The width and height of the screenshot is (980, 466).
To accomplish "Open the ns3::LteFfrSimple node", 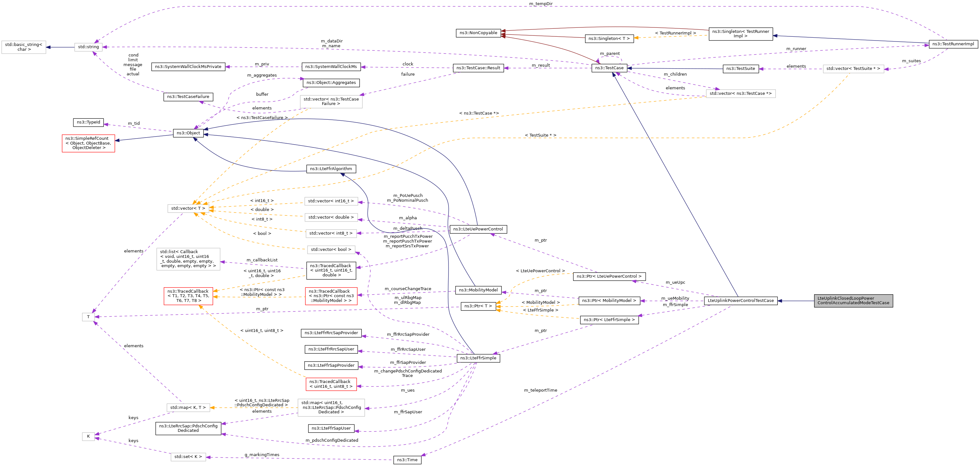I will 478,358.
